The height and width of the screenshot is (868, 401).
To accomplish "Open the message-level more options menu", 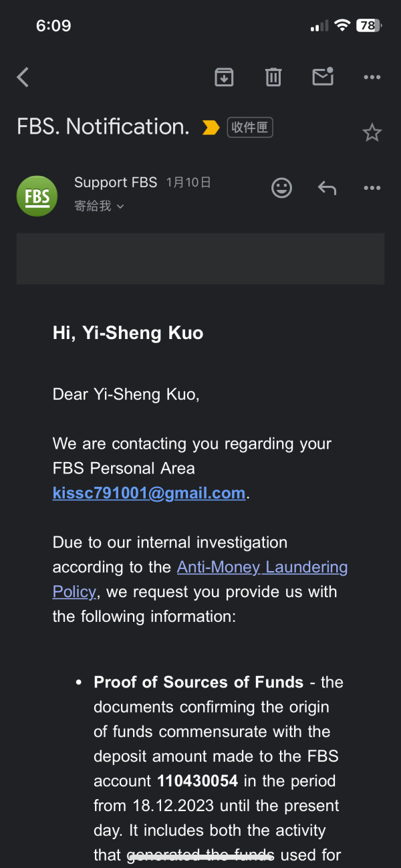I will (372, 189).
